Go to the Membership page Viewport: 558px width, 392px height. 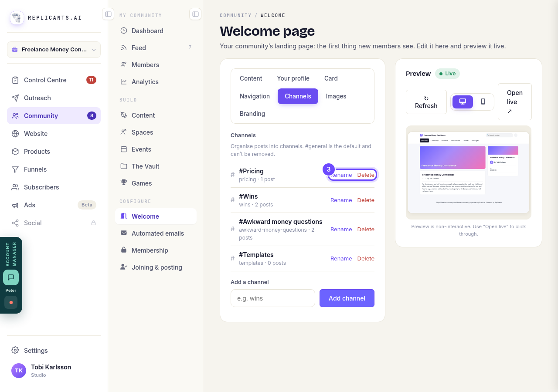(156, 250)
